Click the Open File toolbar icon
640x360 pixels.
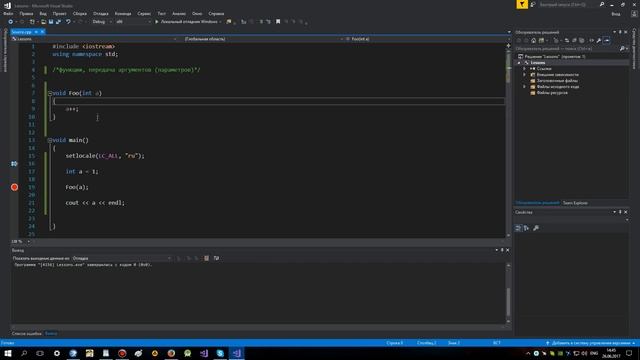point(43,22)
